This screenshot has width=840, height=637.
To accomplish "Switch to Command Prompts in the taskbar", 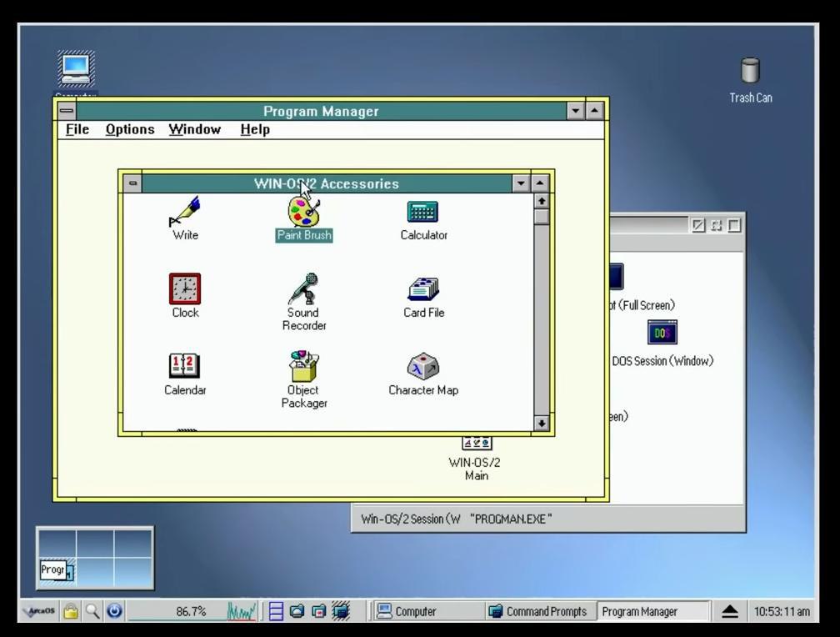I will click(539, 611).
